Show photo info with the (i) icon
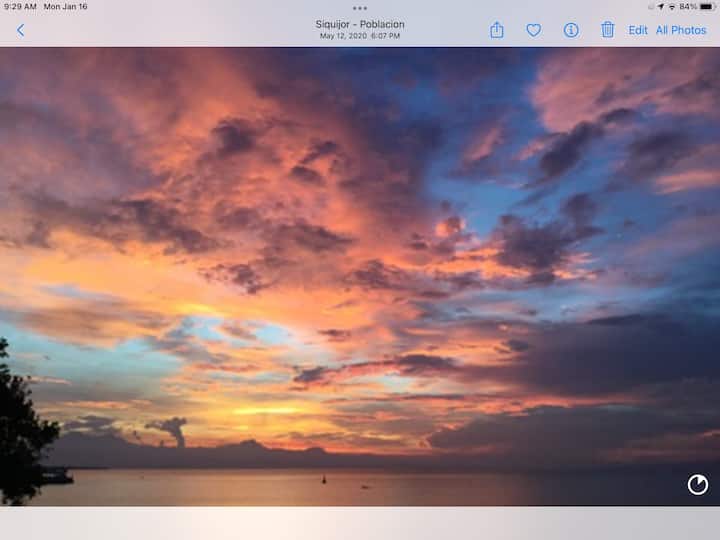Screen dimensions: 720x540 coord(571,30)
